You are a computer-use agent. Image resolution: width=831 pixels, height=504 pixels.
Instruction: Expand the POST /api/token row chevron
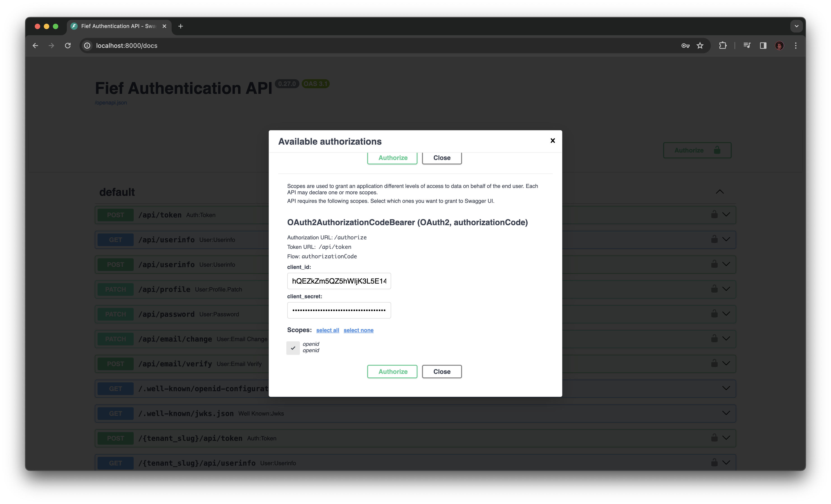(x=726, y=215)
